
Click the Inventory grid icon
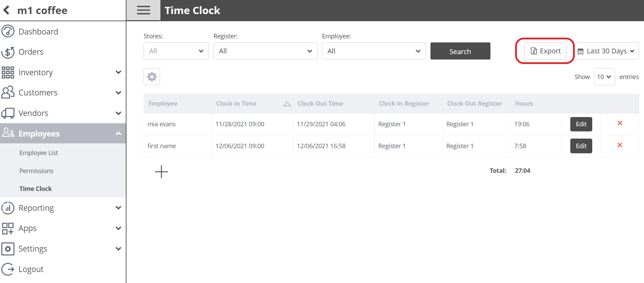click(8, 73)
